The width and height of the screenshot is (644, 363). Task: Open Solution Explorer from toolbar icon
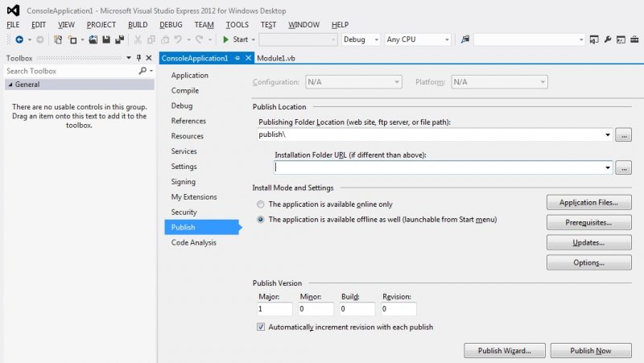[594, 39]
